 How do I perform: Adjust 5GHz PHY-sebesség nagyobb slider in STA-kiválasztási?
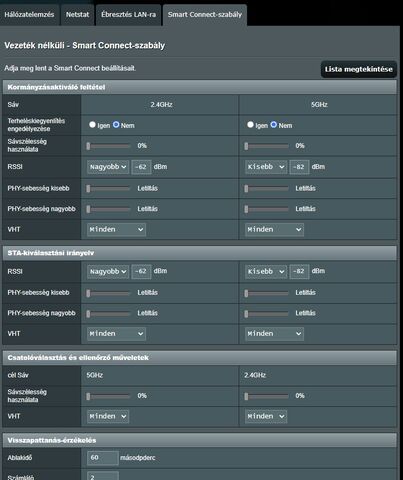[266, 314]
